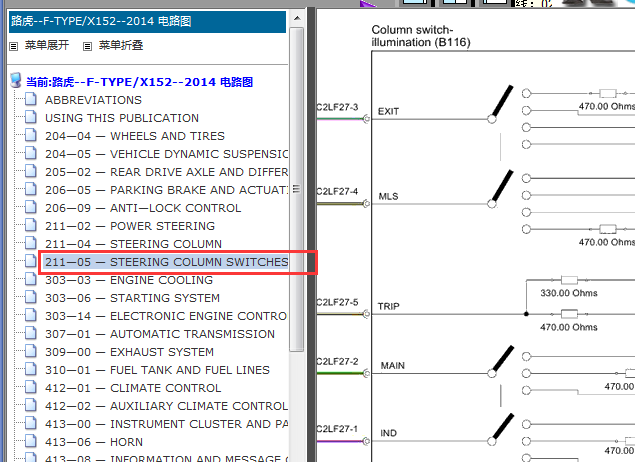
Task: Click the page icon beside 412-01 CLIMATE CONTROL
Action: tap(31, 387)
